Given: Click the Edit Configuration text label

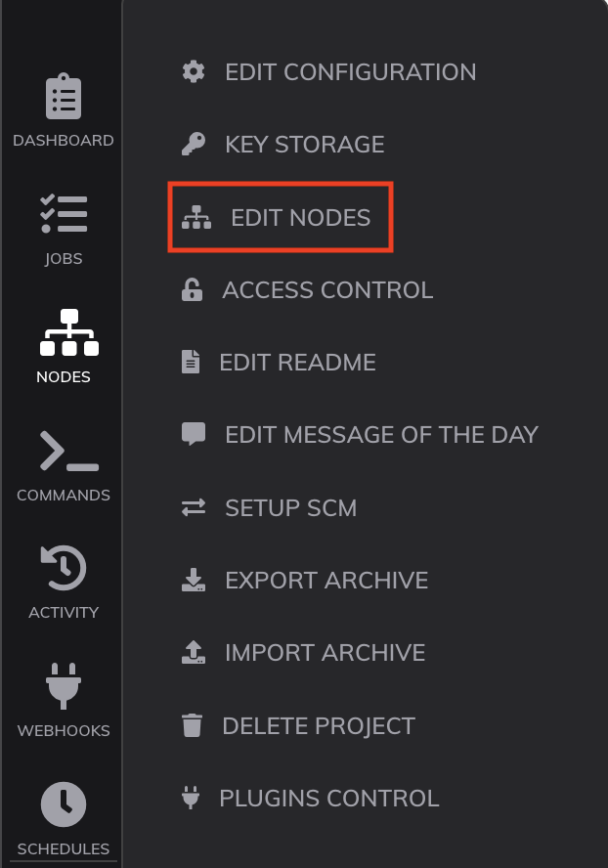Looking at the screenshot, I should pyautogui.click(x=351, y=72).
